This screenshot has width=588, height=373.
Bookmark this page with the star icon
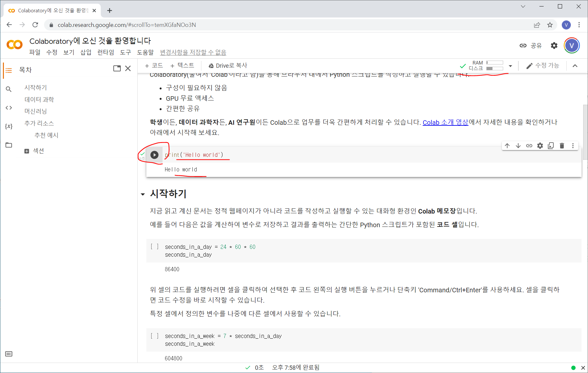pos(550,25)
